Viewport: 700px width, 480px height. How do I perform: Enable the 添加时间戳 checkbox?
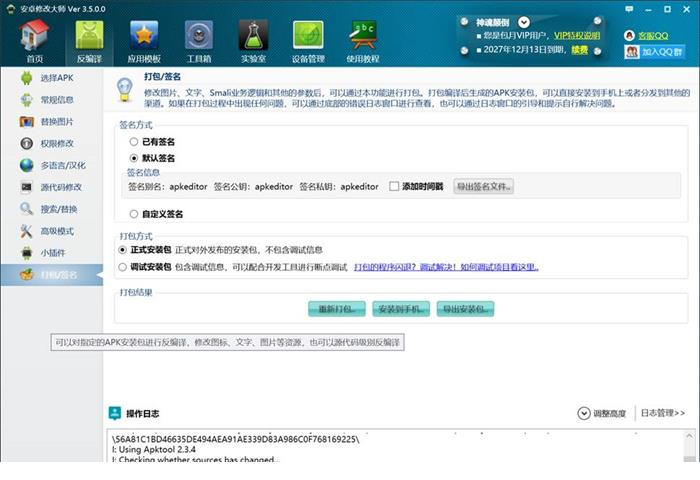(394, 186)
